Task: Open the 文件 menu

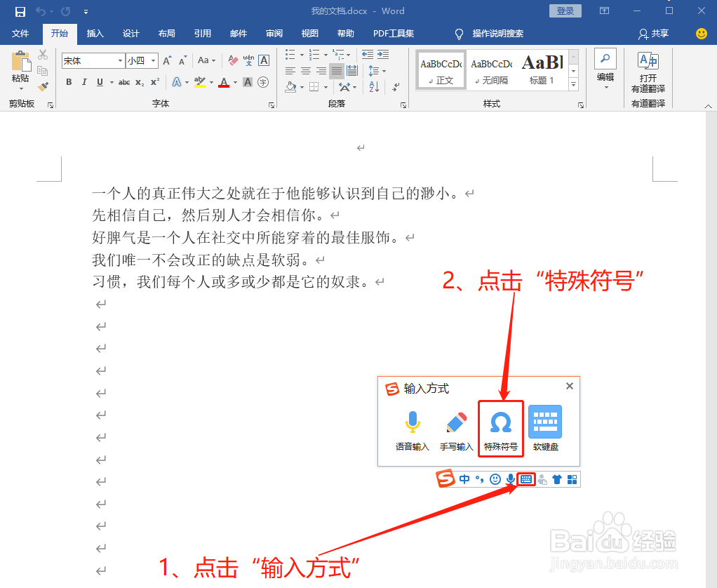Action: click(20, 34)
